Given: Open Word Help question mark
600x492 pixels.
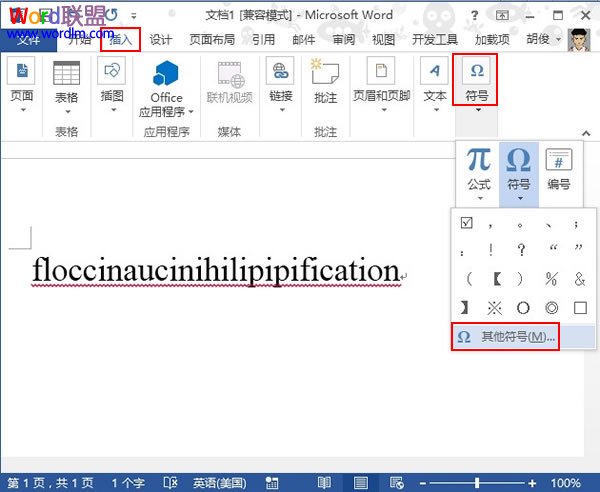Looking at the screenshot, I should [x=474, y=15].
